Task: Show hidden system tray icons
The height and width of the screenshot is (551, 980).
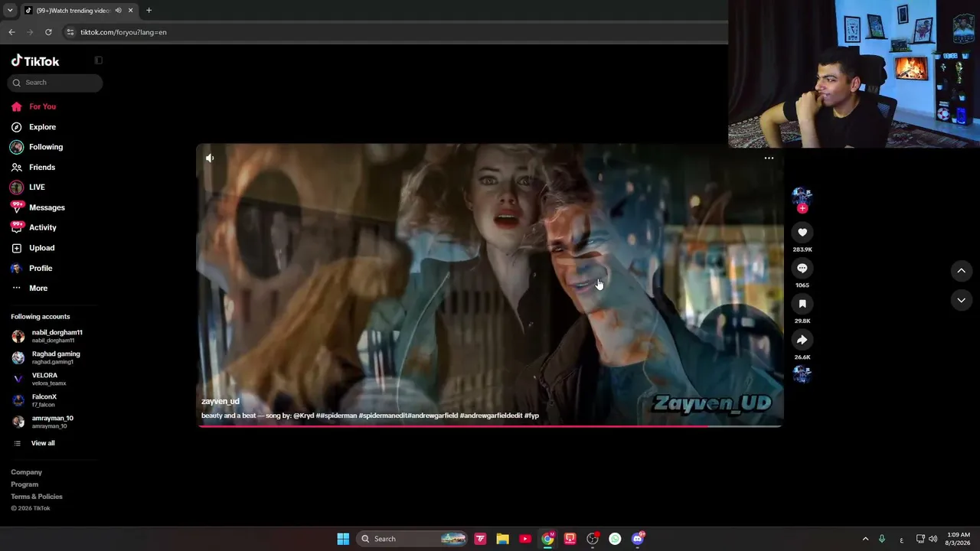Action: (865, 539)
